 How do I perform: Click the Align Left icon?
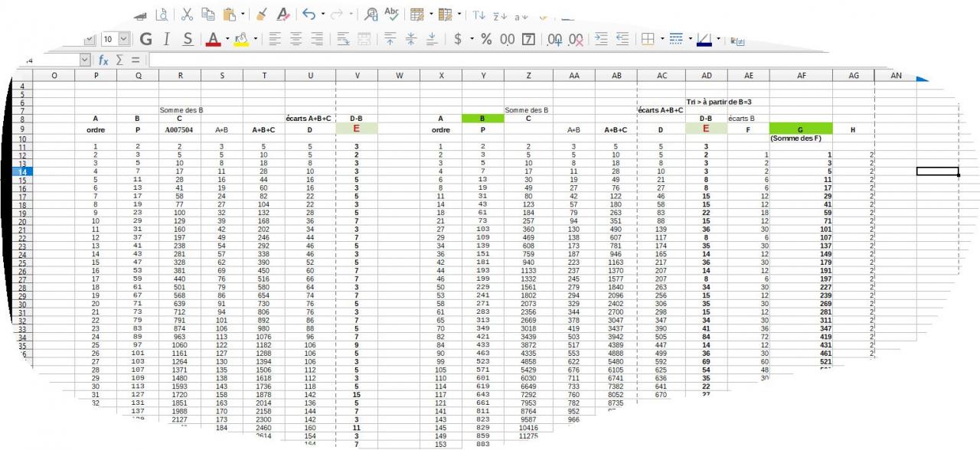276,38
